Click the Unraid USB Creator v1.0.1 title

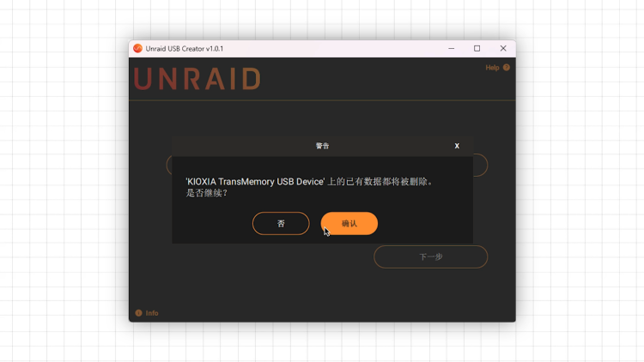click(185, 48)
